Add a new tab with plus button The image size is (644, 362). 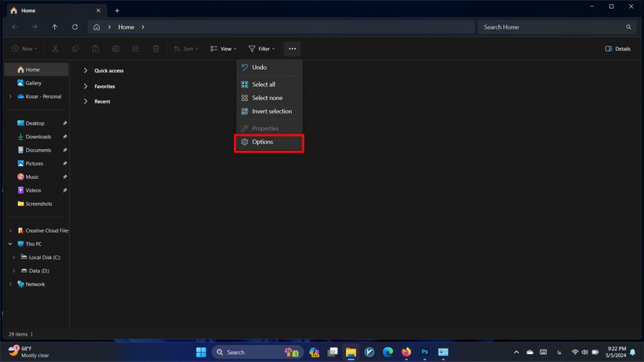[117, 11]
